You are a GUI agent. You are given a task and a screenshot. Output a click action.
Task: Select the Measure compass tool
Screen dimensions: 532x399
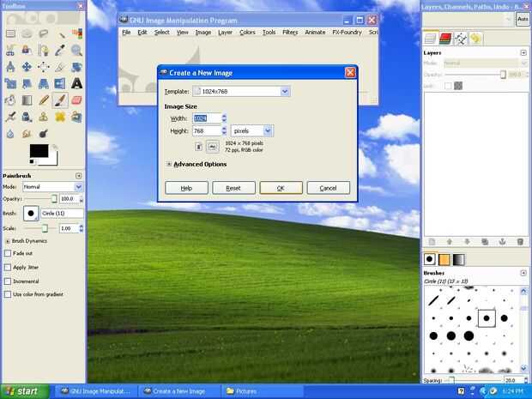pyautogui.click(x=10, y=67)
